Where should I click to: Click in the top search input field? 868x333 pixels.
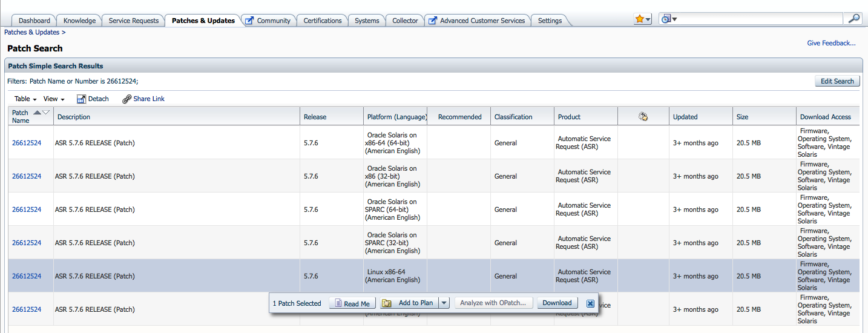pyautogui.click(x=760, y=19)
